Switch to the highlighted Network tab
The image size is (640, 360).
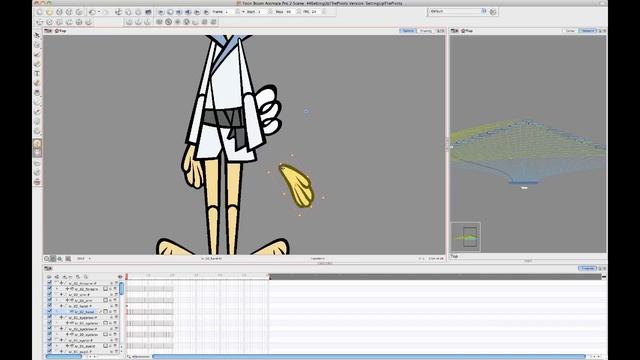click(x=588, y=31)
